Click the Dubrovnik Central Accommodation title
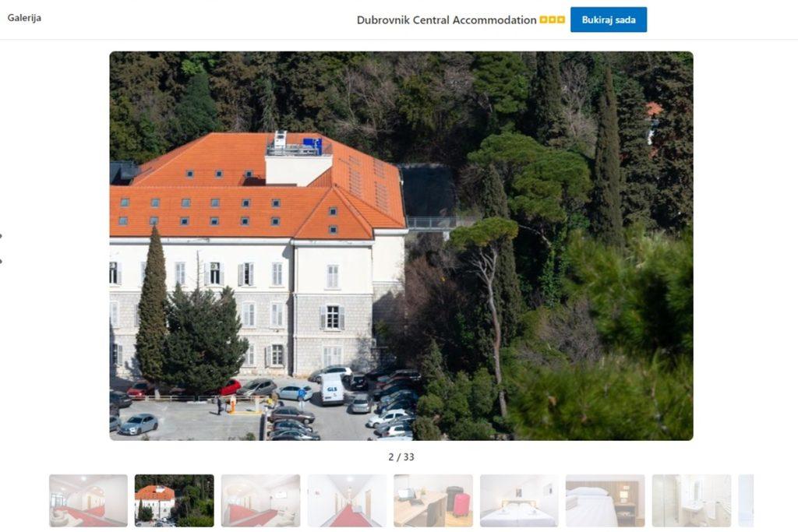Image resolution: width=798 pixels, height=532 pixels. pos(447,19)
